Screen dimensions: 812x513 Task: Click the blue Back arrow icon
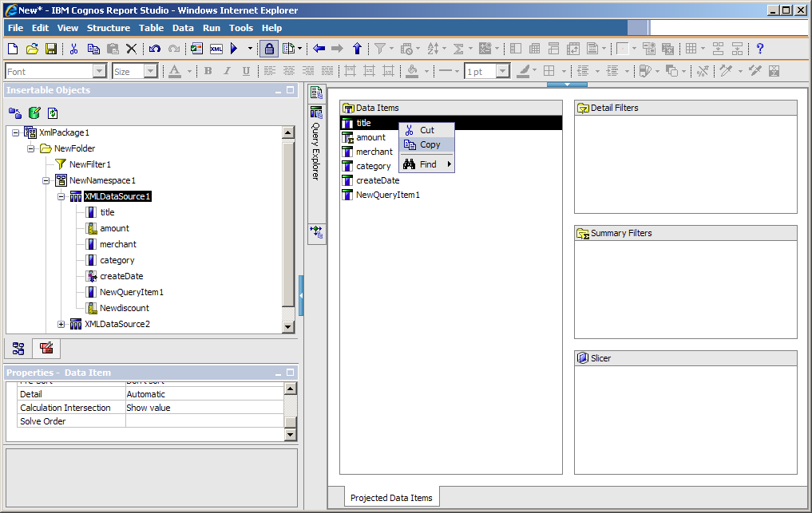point(319,49)
